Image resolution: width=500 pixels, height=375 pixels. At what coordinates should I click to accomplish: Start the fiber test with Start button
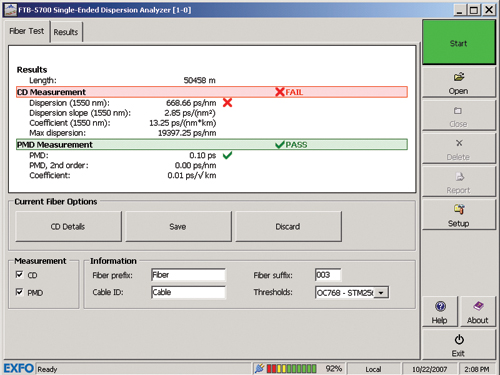[x=459, y=42]
